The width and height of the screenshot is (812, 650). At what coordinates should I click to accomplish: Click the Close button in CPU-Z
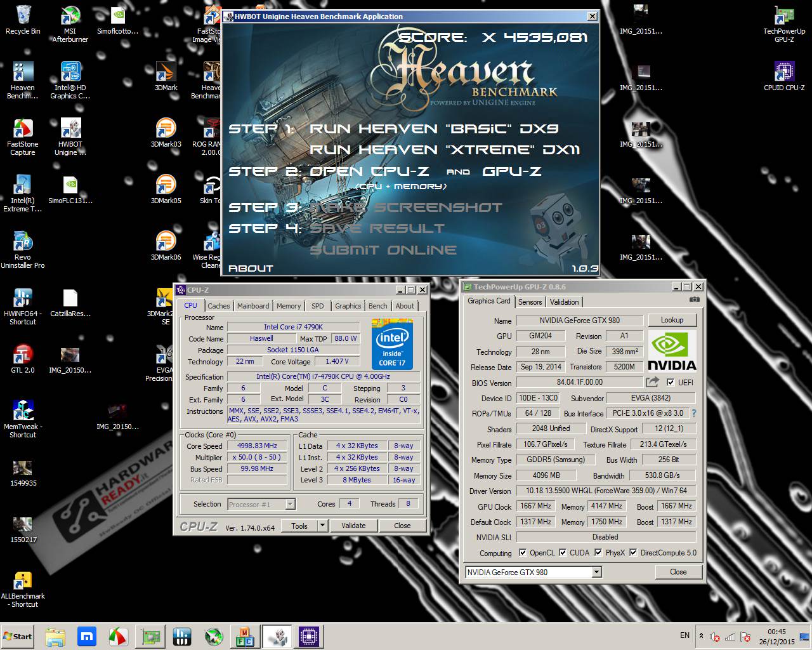(x=402, y=526)
